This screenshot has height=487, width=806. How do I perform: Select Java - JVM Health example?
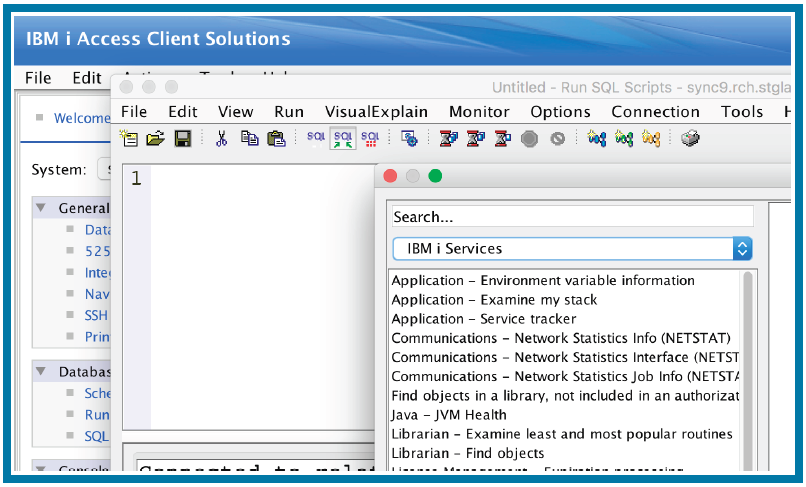click(x=449, y=415)
